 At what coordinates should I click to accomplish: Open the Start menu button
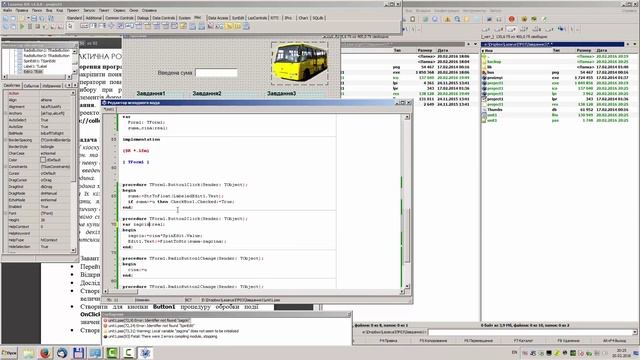click(x=9, y=353)
